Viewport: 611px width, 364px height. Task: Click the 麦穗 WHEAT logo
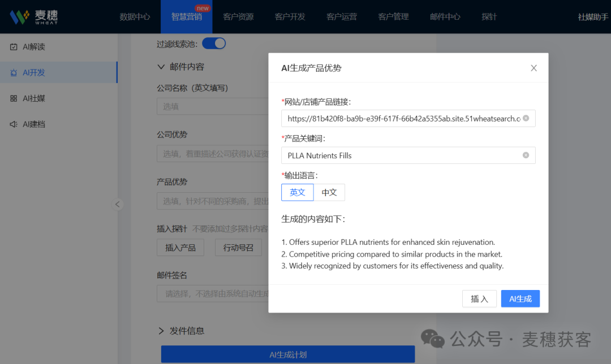pos(34,16)
